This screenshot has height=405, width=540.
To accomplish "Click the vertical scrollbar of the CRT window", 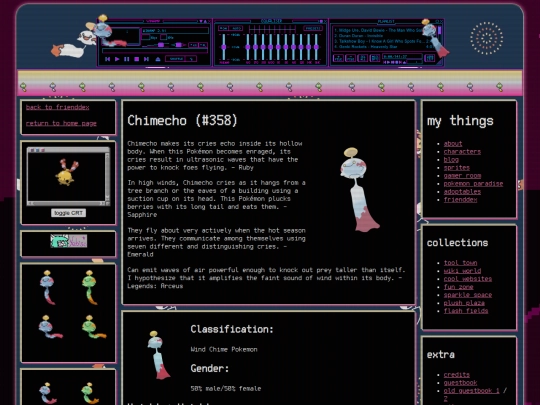I will pos(107,177).
